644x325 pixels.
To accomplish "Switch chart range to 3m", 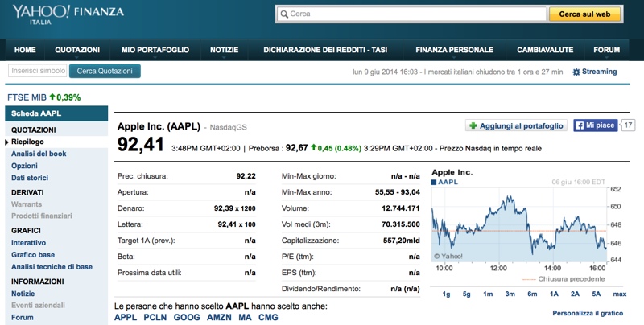I will coord(510,294).
